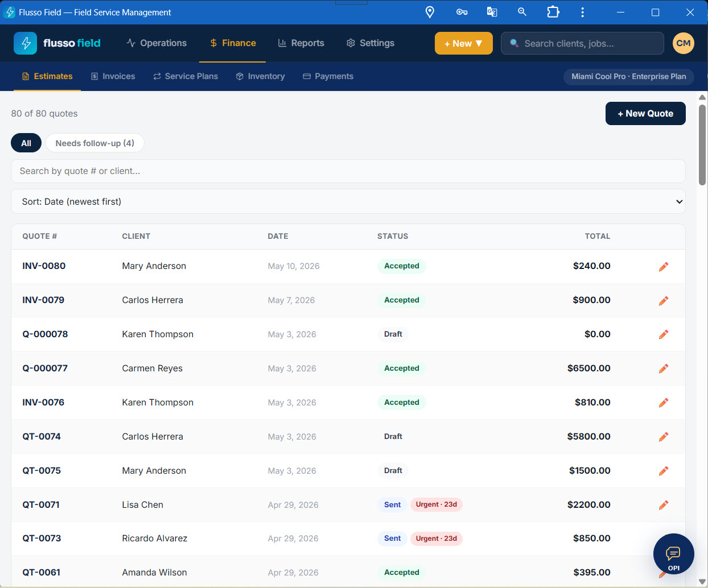Switch to the Invoices tab
The image size is (708, 588).
(x=113, y=76)
